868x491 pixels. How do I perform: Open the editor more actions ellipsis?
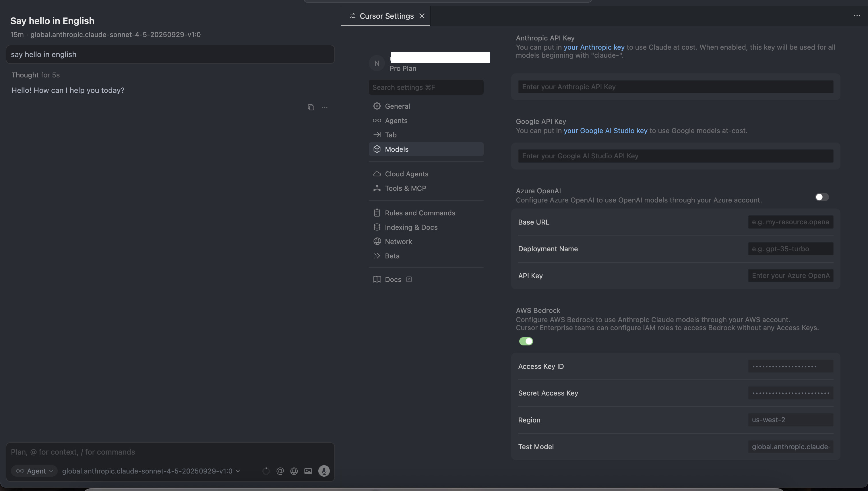click(857, 16)
